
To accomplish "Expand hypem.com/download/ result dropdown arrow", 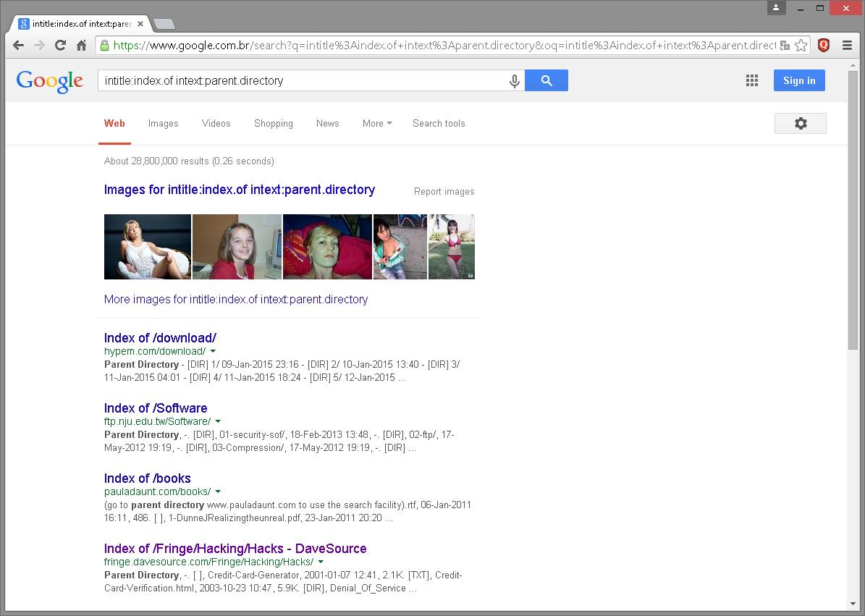I will pos(213,351).
